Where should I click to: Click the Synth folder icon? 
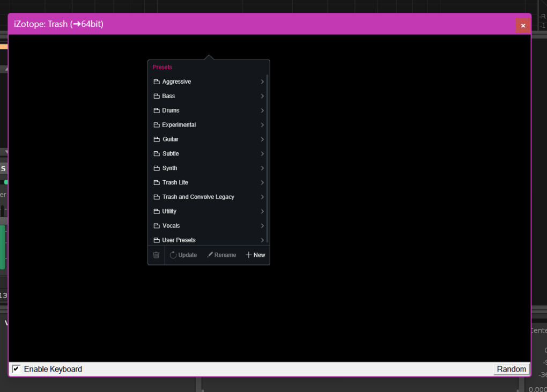click(157, 168)
